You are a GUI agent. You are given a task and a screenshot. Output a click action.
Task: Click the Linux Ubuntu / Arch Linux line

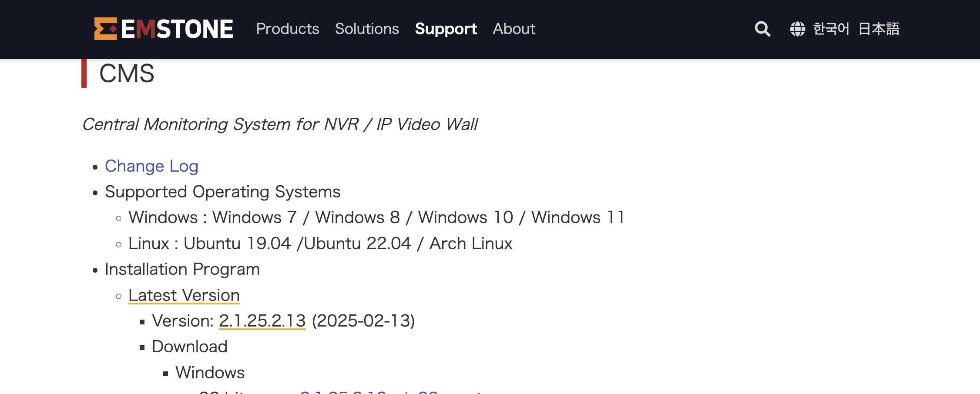pos(320,244)
